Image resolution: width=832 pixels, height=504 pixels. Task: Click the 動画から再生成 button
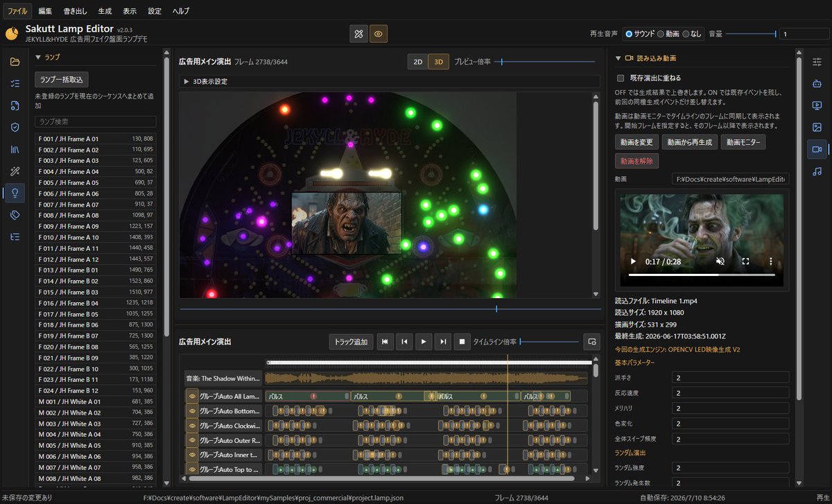click(689, 142)
